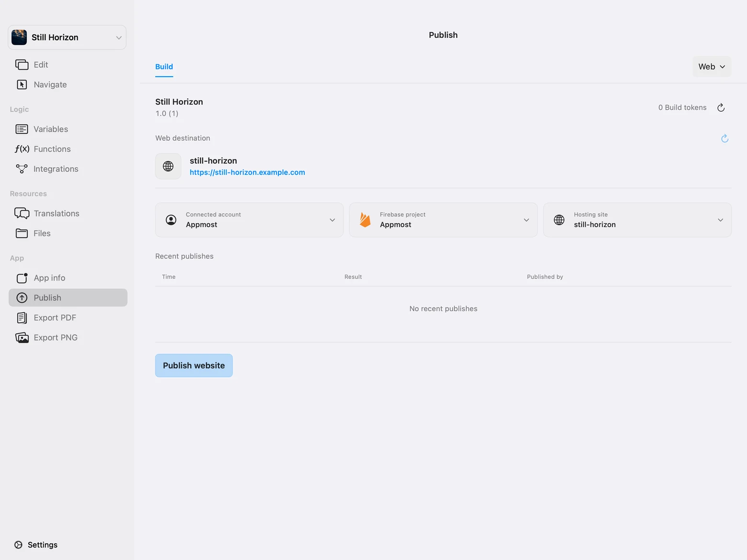This screenshot has width=747, height=560.
Task: Click the Connected account person icon
Action: coord(171,220)
